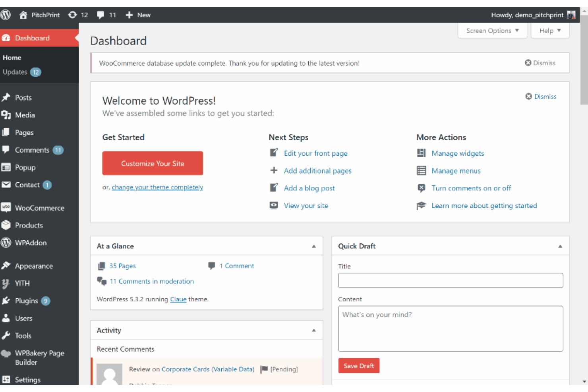
Task: Click the graduation cap getting started icon
Action: [421, 205]
